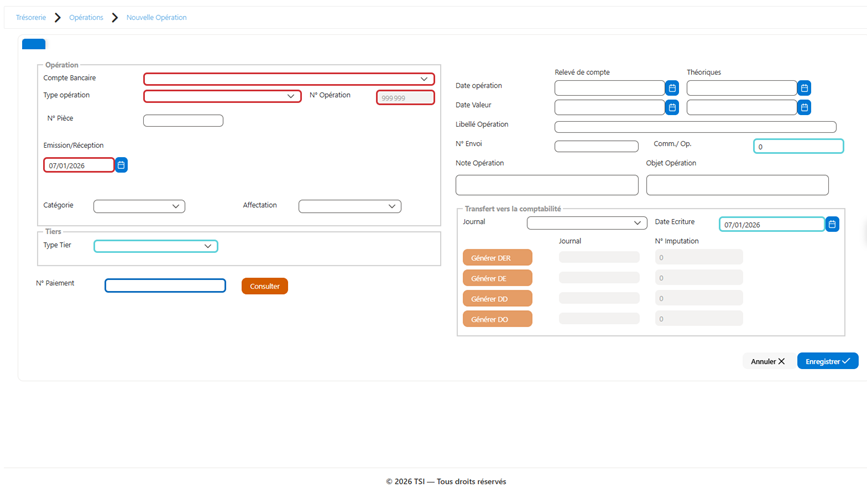The width and height of the screenshot is (867, 493).
Task: Focus the N° Pièce field
Action: click(x=183, y=120)
